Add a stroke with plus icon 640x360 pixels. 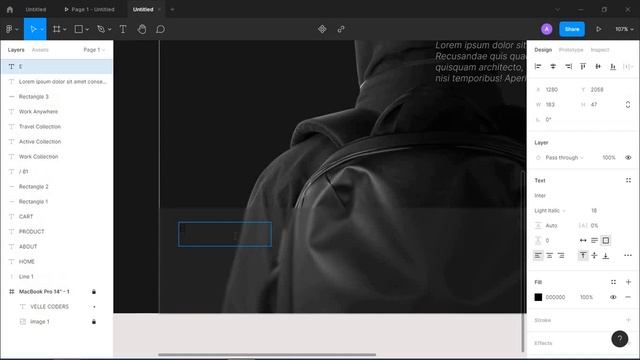click(x=628, y=320)
